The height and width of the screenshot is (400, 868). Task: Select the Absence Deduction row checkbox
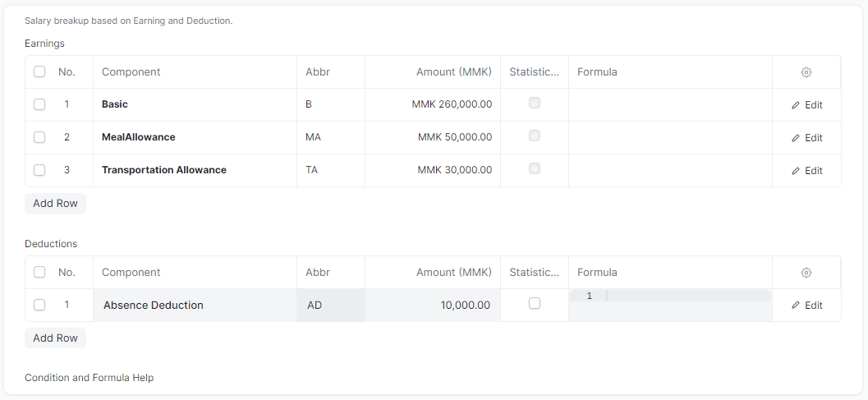39,305
